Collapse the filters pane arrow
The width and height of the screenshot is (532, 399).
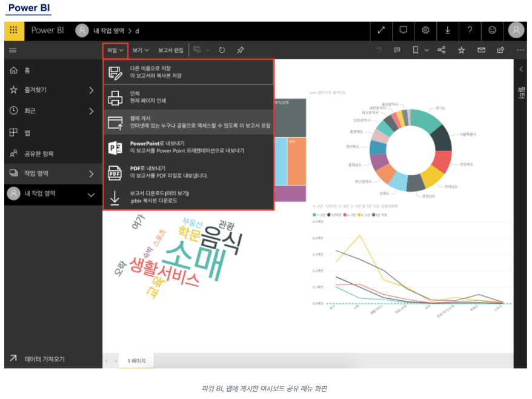pos(521,69)
